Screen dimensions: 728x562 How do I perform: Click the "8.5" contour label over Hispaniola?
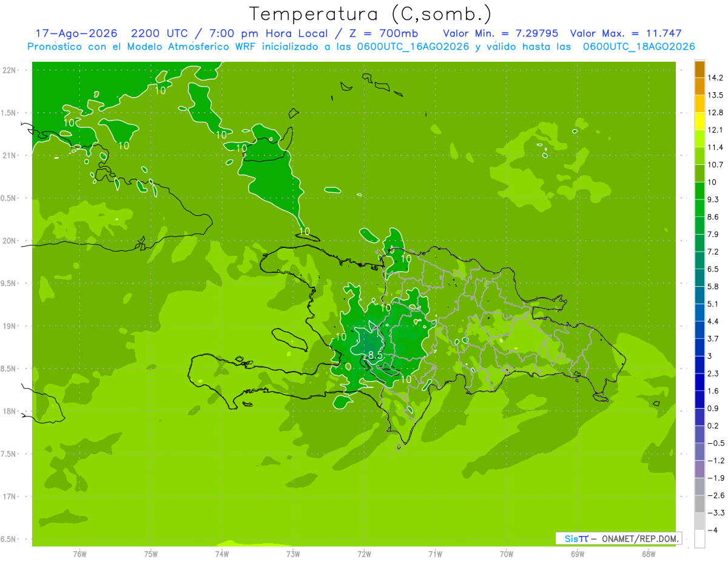[376, 355]
